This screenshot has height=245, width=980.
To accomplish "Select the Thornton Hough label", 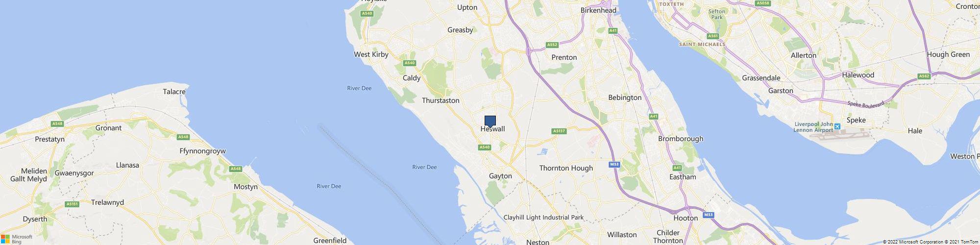I will click(x=566, y=168).
